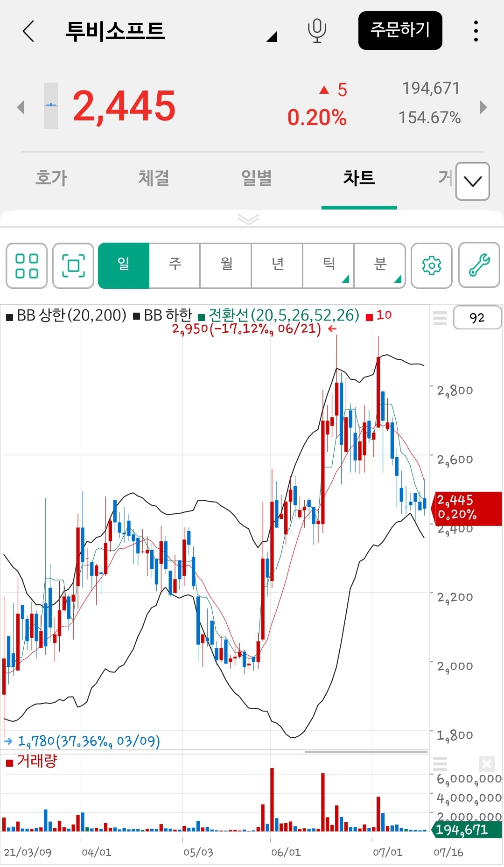Tap the candle count field showing 92

coord(477,318)
